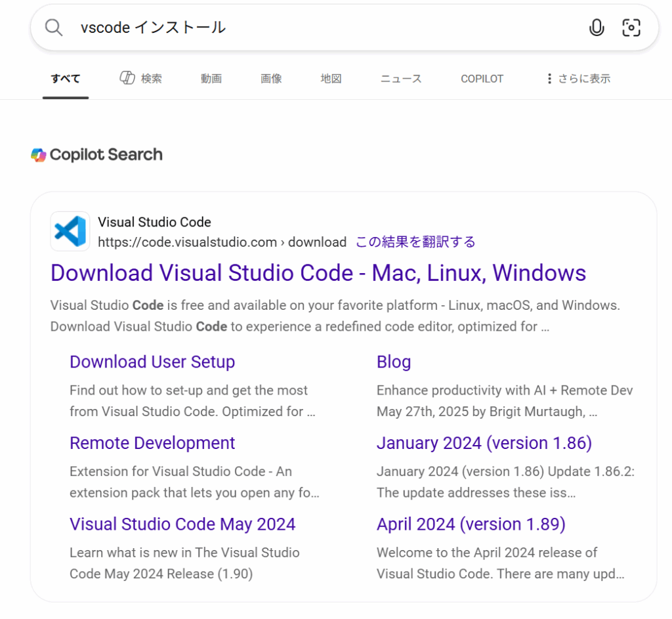The image size is (672, 619).
Task: Click in the search text field
Action: (328, 28)
